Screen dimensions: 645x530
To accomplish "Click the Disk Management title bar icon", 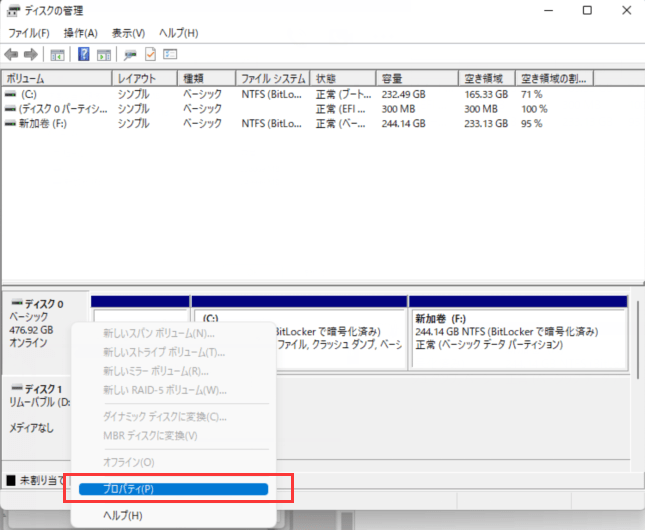I will [13, 11].
